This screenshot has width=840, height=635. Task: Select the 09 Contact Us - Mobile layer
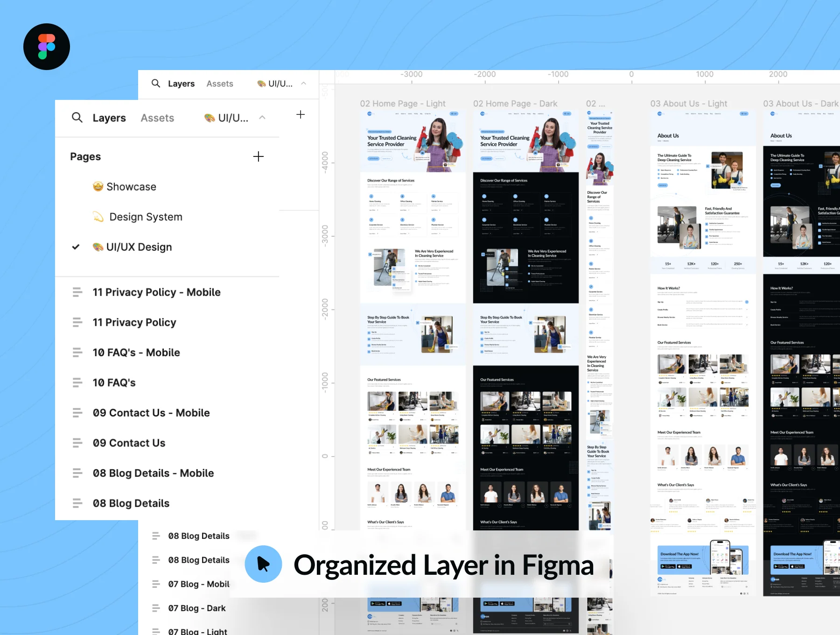[x=151, y=413]
